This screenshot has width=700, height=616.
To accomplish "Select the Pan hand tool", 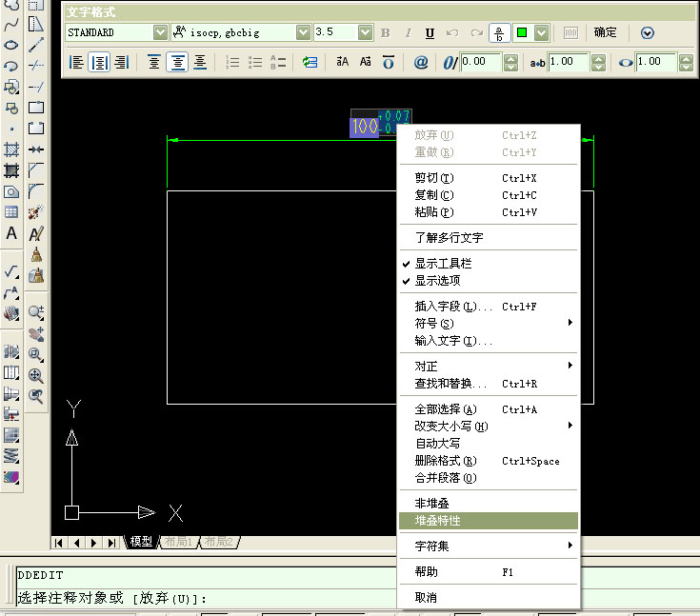I will 36,333.
